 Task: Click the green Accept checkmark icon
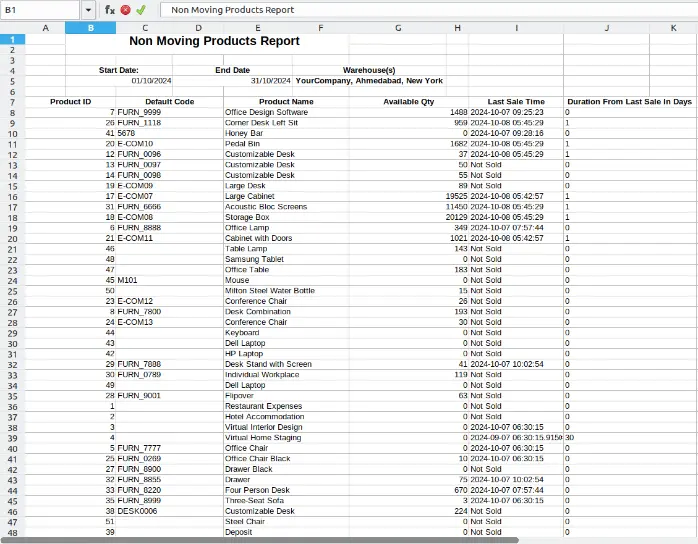coord(141,10)
